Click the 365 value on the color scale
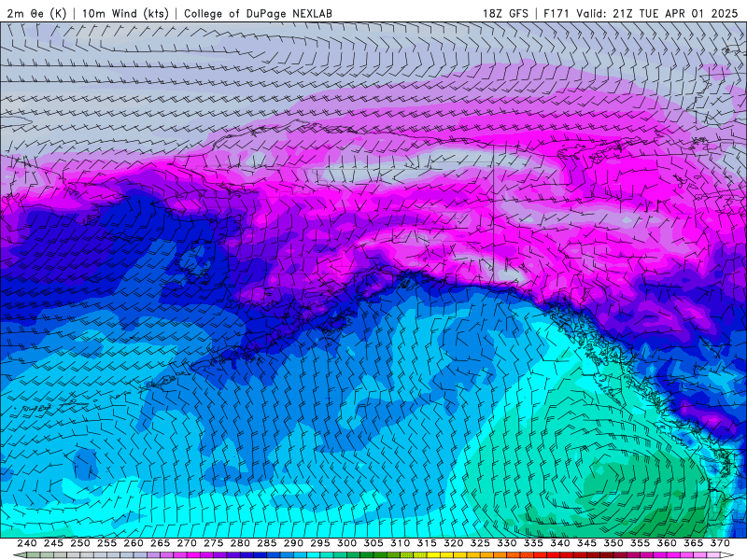Image resolution: width=747 pixels, height=560 pixels. [694, 543]
